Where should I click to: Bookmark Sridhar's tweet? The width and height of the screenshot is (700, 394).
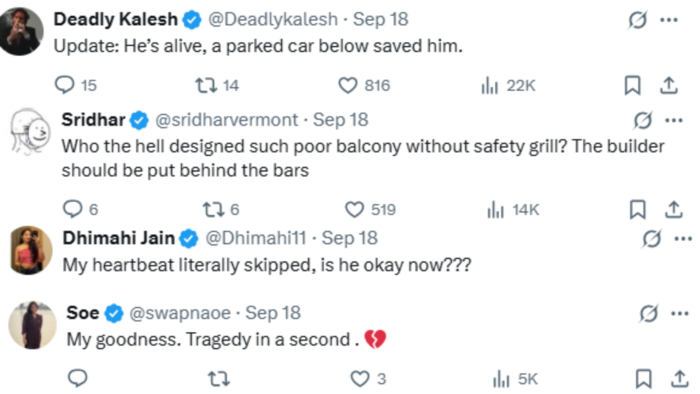(638, 209)
